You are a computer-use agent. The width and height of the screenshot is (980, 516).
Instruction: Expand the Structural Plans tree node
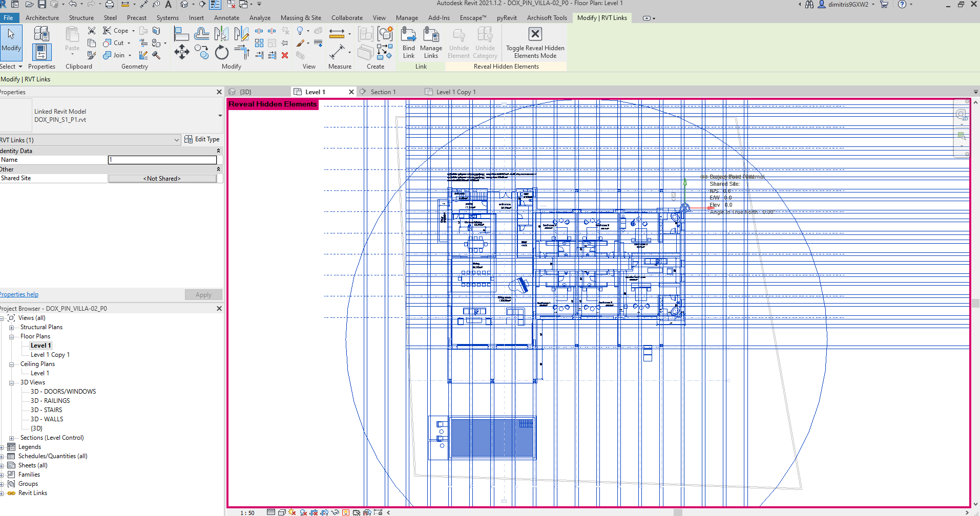pos(11,327)
